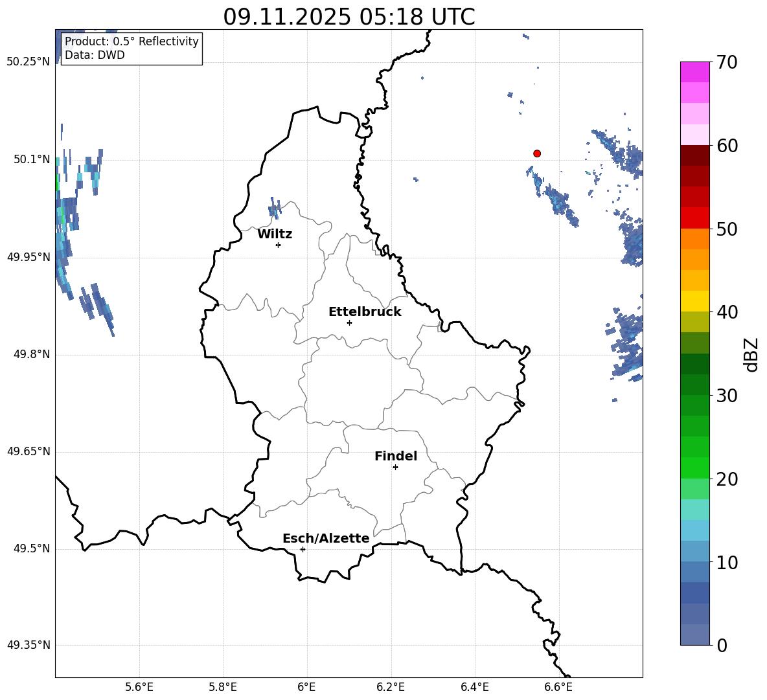The width and height of the screenshot is (767, 700).
Task: Click the Esch/Alzette station cross marker
Action: [303, 549]
